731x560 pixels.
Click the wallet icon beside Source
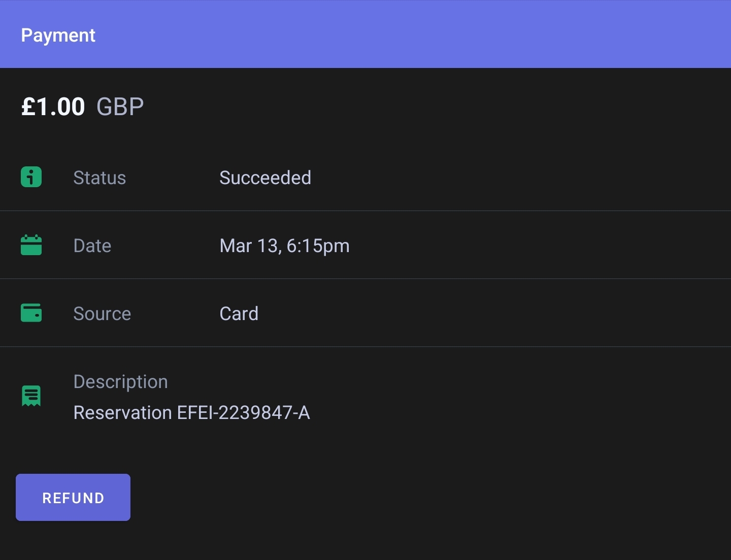tap(31, 313)
